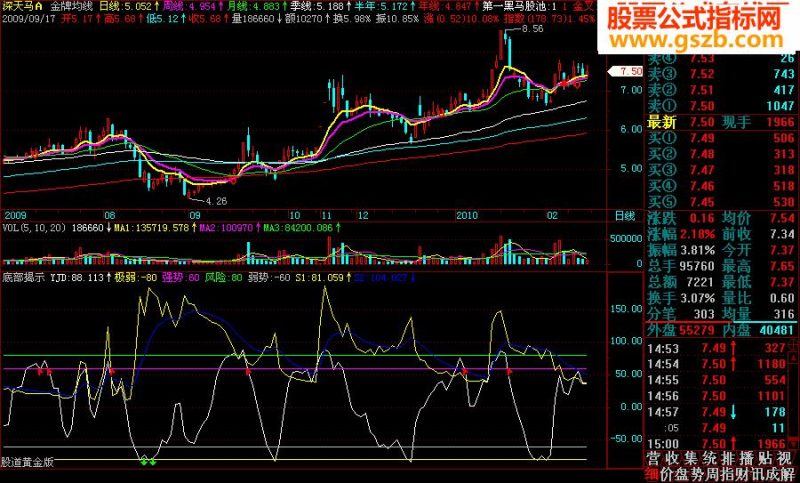The image size is (800, 483).
Task: Click the 底部揭示 indicator label
Action: pos(23,278)
